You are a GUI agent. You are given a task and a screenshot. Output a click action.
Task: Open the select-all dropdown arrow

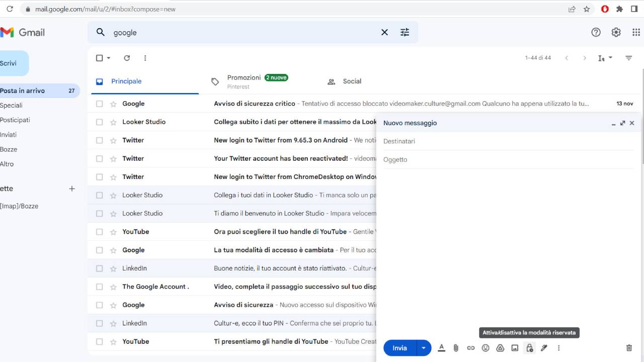tap(109, 58)
